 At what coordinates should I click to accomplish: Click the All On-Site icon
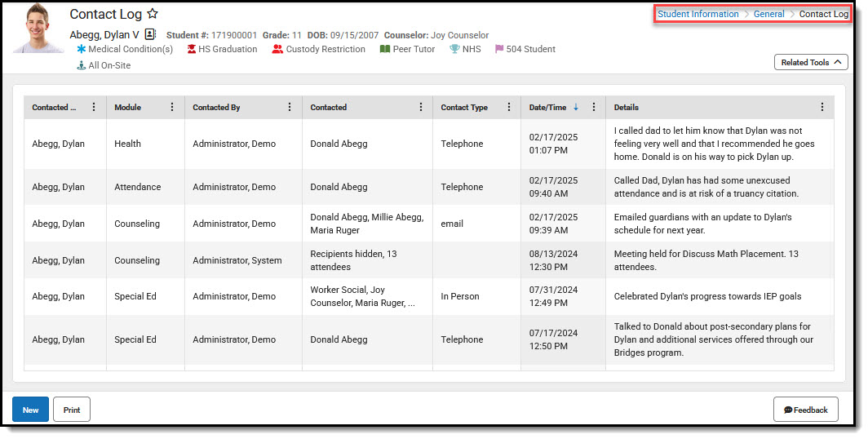pyautogui.click(x=82, y=65)
